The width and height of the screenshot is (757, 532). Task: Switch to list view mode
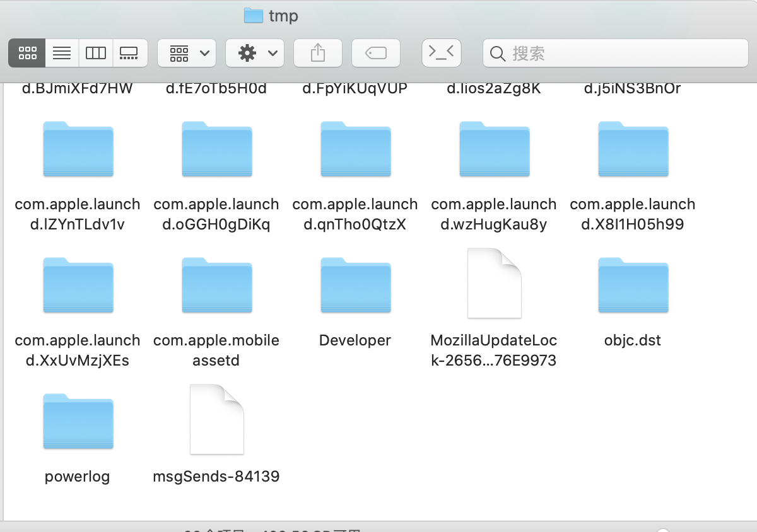click(x=62, y=54)
